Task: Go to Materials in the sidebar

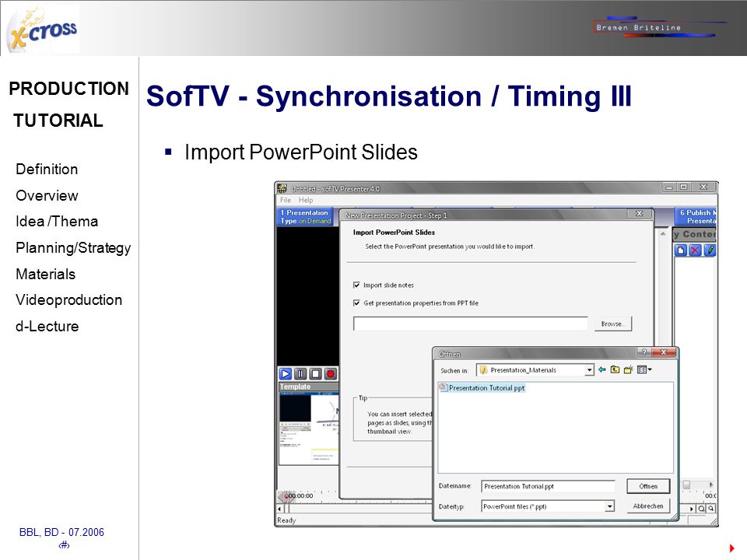Action: click(45, 275)
